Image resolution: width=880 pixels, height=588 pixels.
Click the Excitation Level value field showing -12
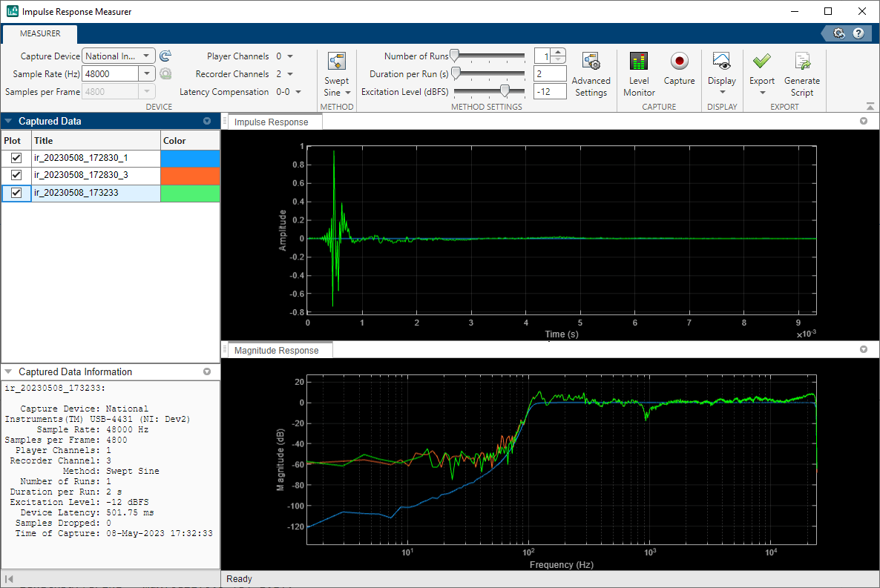[549, 91]
